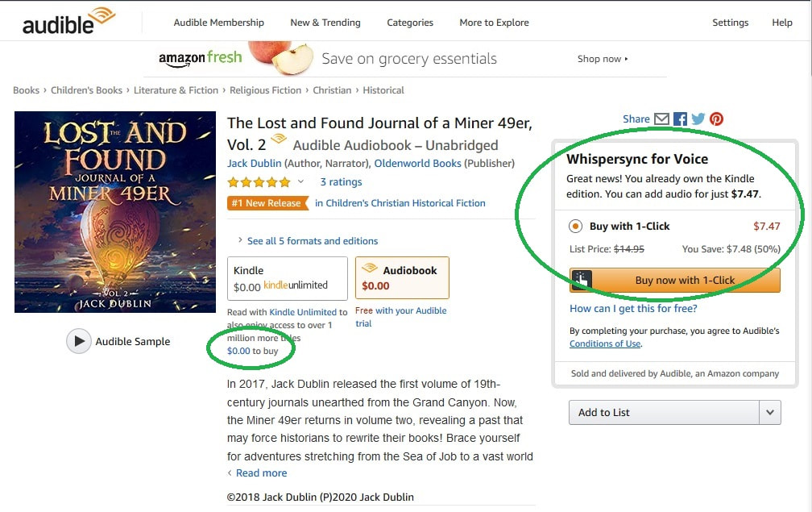Share the book on Facebook
The height and width of the screenshot is (512, 812).
[x=680, y=119]
